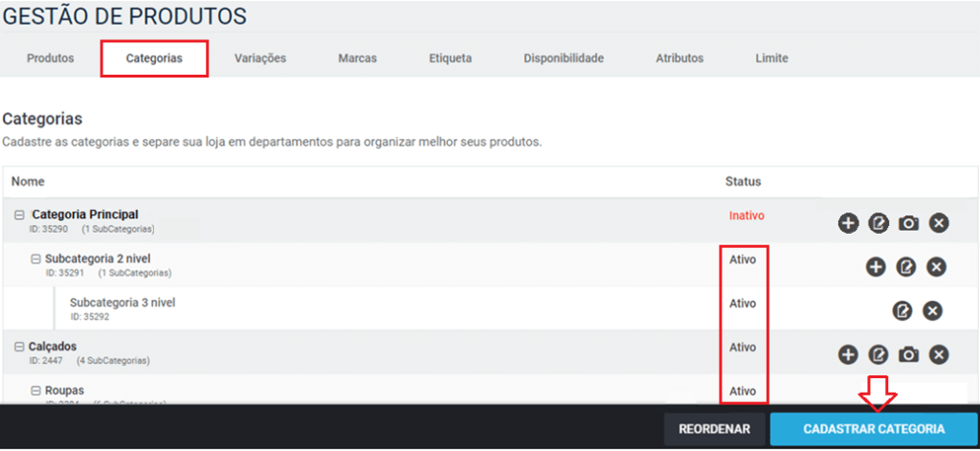Delete the Calçados category
The width and height of the screenshot is (980, 451).
pos(939,354)
